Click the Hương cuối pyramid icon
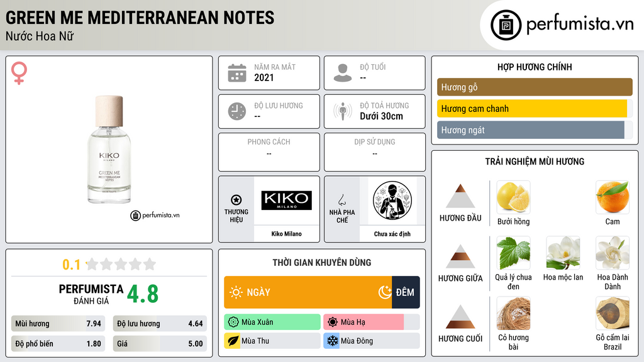644x362 pixels. pyautogui.click(x=460, y=317)
